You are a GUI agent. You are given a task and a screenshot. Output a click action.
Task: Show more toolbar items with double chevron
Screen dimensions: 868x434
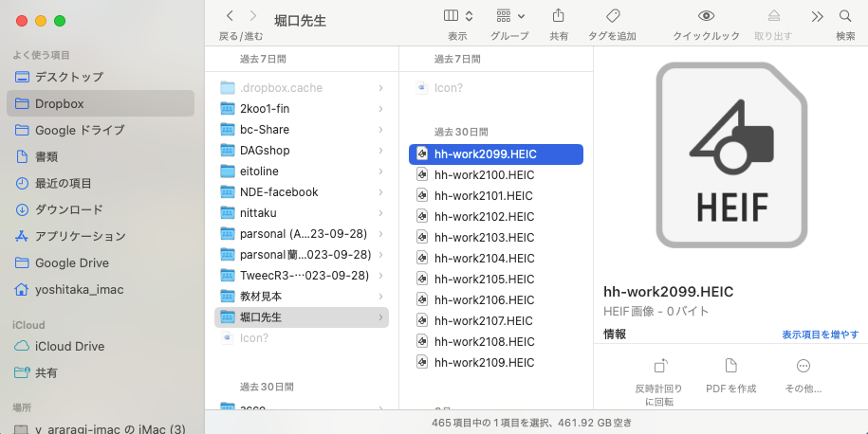point(817,16)
